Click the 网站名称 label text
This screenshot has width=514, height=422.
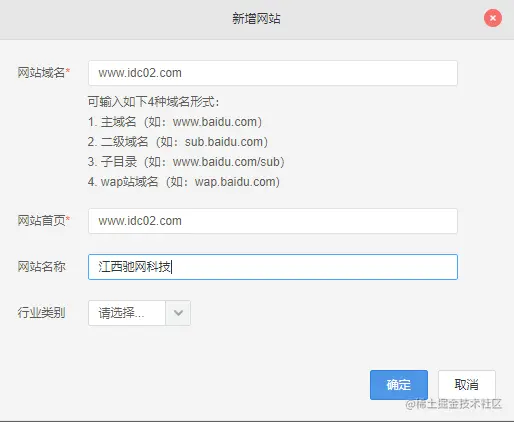41,267
